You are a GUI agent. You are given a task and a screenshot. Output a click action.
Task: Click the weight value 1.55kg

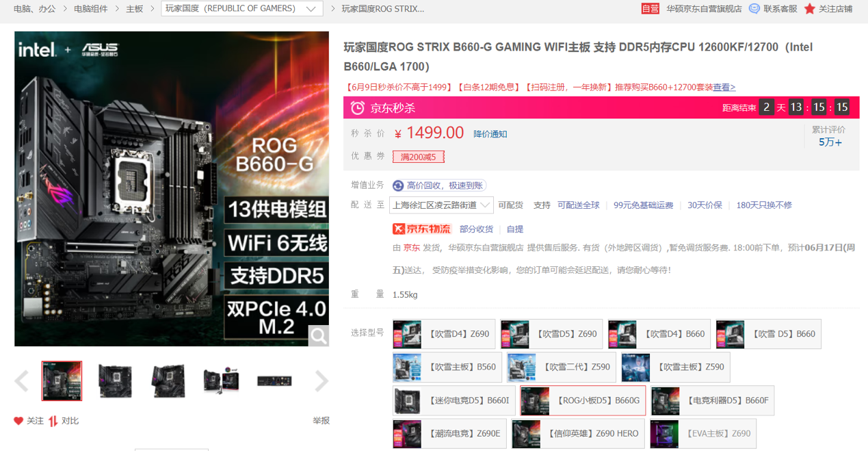coord(405,295)
